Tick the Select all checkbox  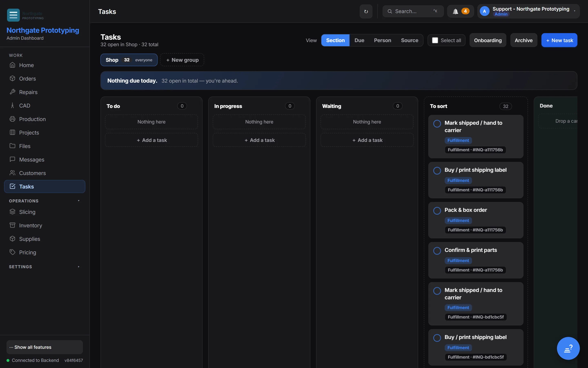(435, 40)
